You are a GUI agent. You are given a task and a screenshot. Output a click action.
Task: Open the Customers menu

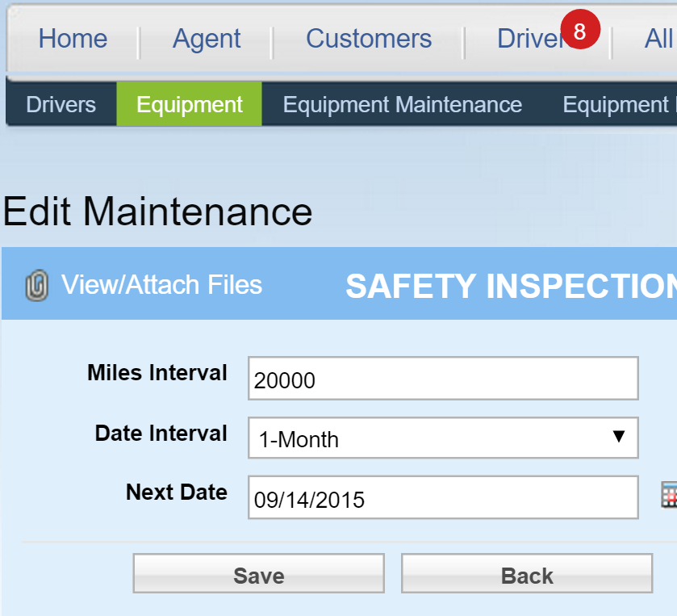coord(369,39)
